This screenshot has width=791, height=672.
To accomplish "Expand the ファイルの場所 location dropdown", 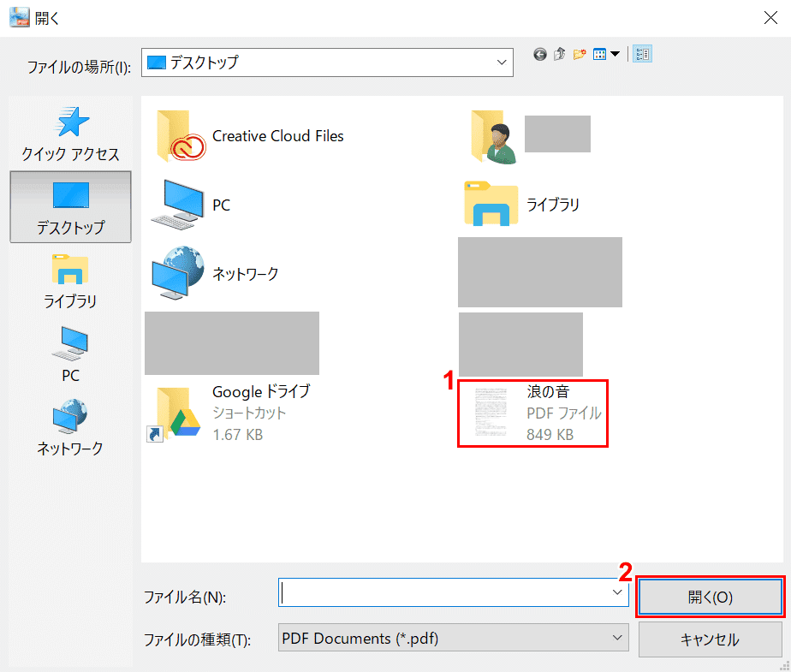I will click(x=502, y=62).
